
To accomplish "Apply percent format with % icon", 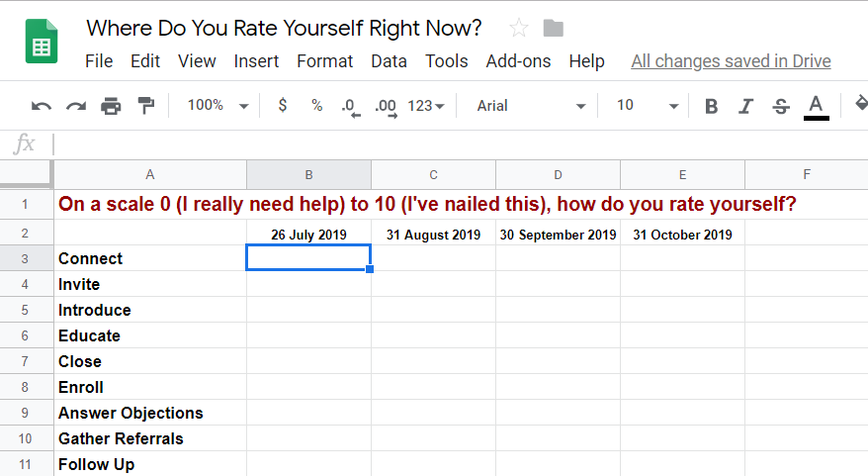I will coord(316,106).
